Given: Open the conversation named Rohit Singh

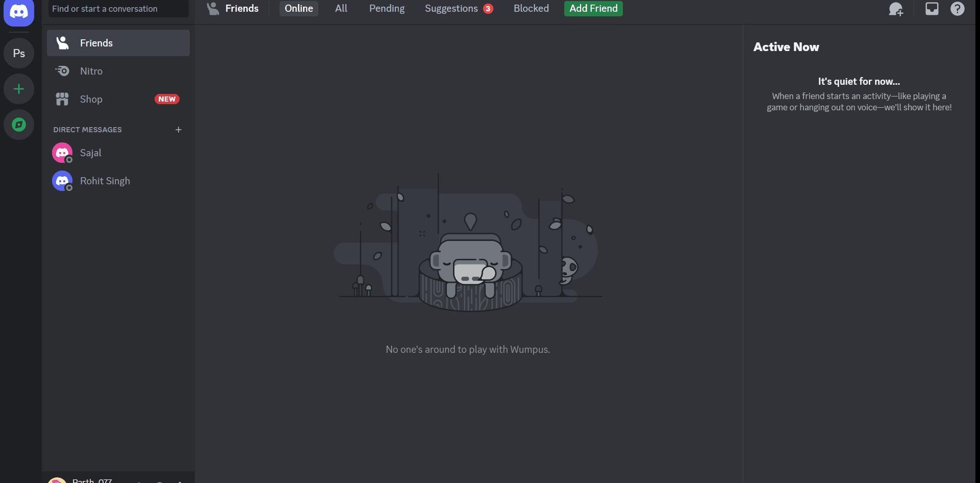Looking at the screenshot, I should pos(118,181).
